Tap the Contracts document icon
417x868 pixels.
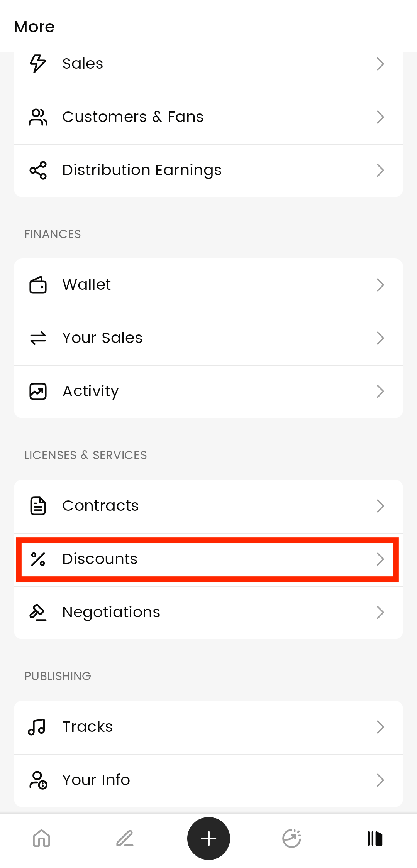click(x=38, y=506)
